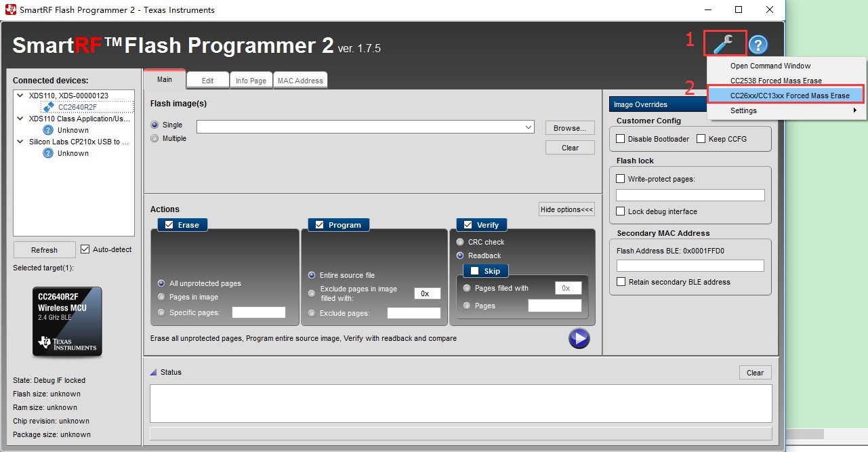Uncheck the Verify action checkbox

(x=467, y=225)
